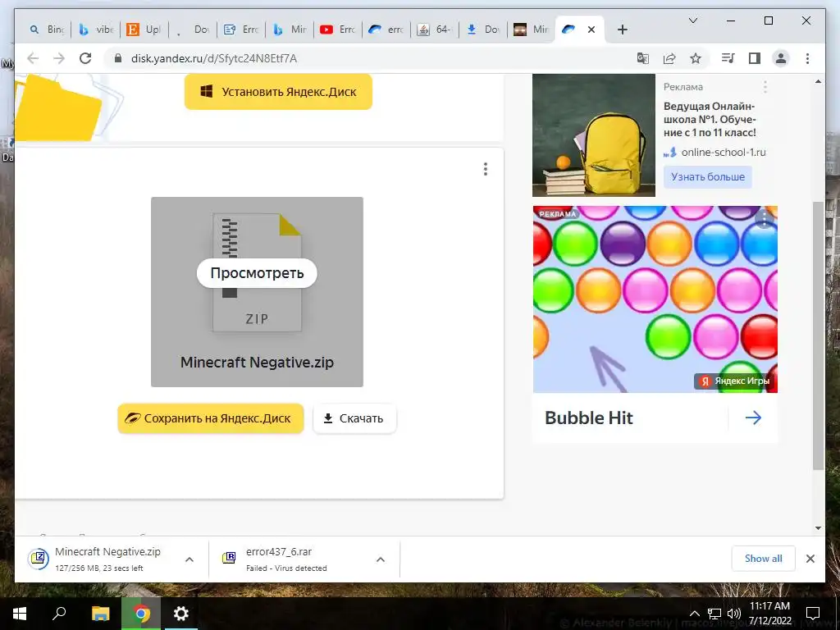Switch to the 64- tab

(x=435, y=30)
